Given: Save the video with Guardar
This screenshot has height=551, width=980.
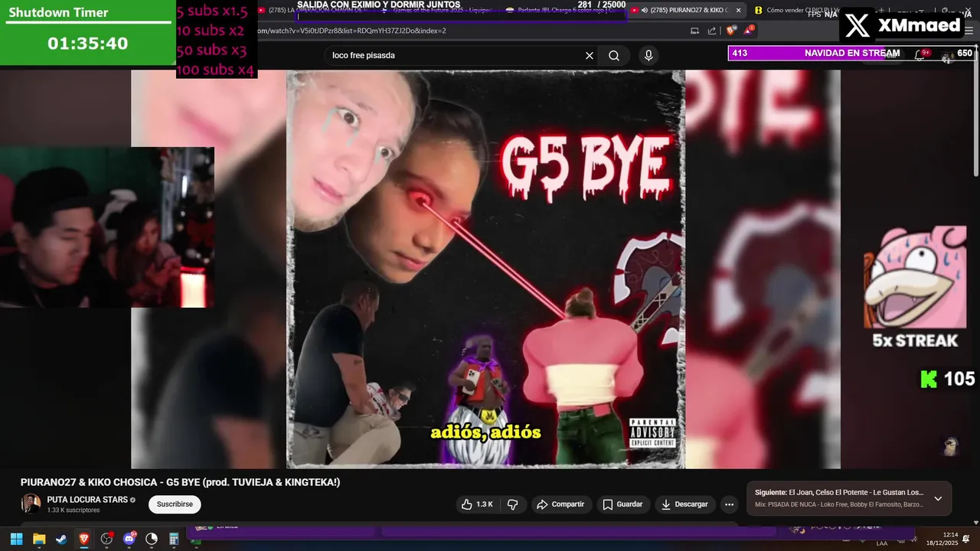Looking at the screenshot, I should tap(622, 504).
